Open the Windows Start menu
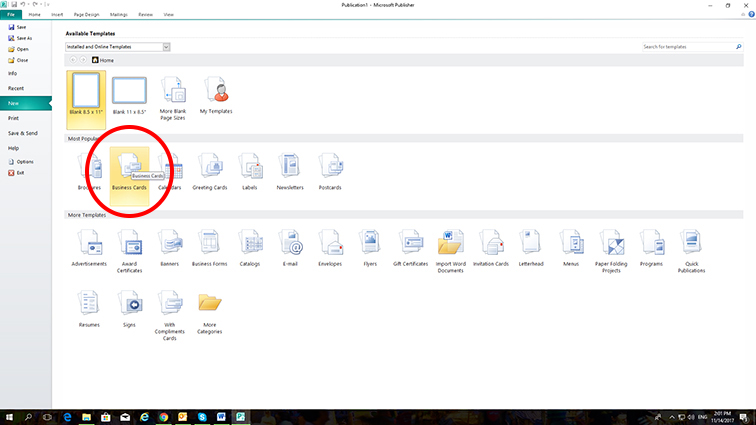The height and width of the screenshot is (425, 756). (x=9, y=417)
